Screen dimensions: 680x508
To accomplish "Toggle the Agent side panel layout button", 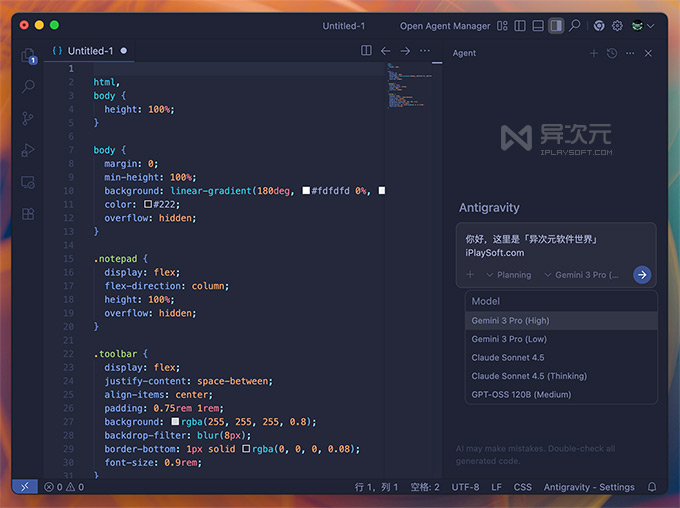I will pos(556,26).
